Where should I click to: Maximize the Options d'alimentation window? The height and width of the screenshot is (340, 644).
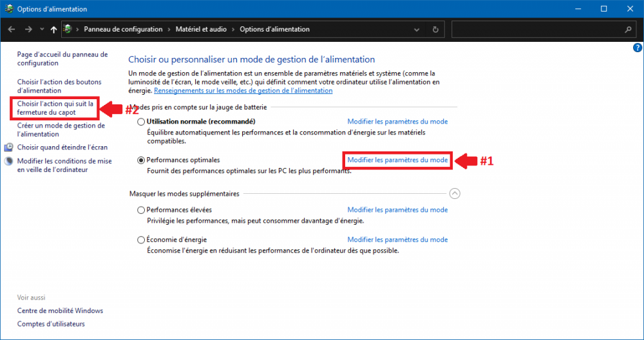coord(604,9)
